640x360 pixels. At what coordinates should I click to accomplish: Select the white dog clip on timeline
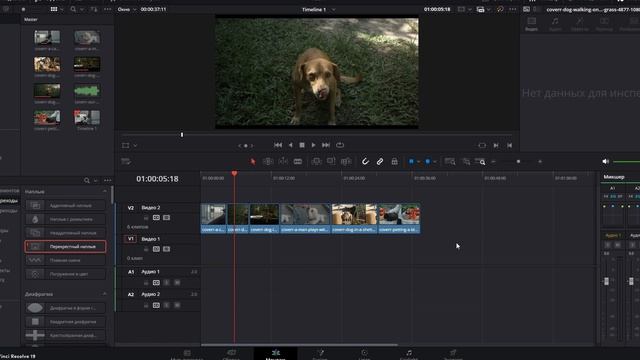(x=305, y=218)
